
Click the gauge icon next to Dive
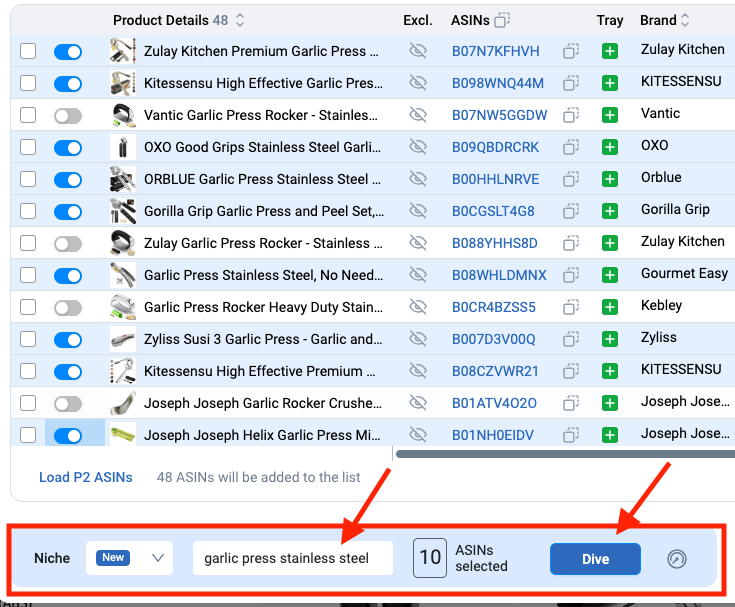(676, 559)
